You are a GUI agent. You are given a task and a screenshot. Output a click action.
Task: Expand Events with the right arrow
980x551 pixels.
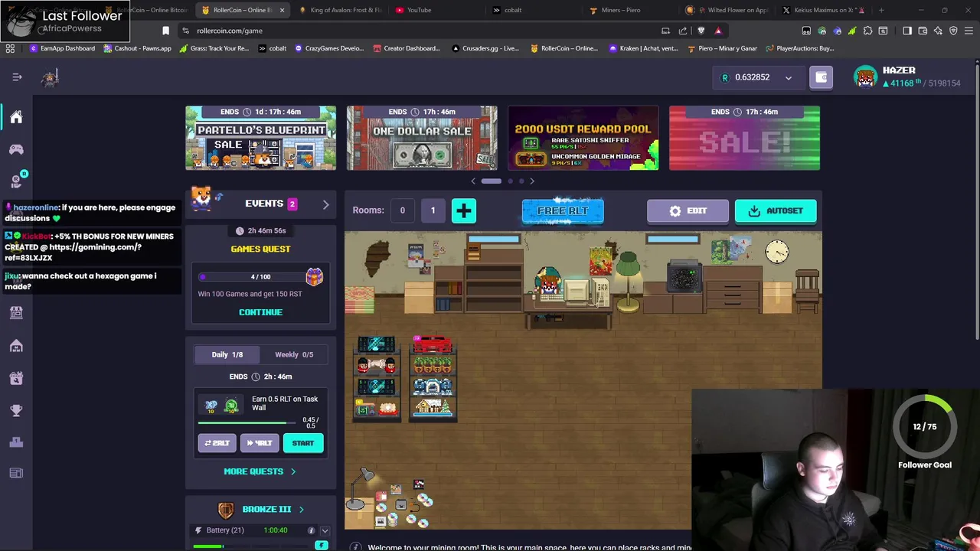click(325, 204)
